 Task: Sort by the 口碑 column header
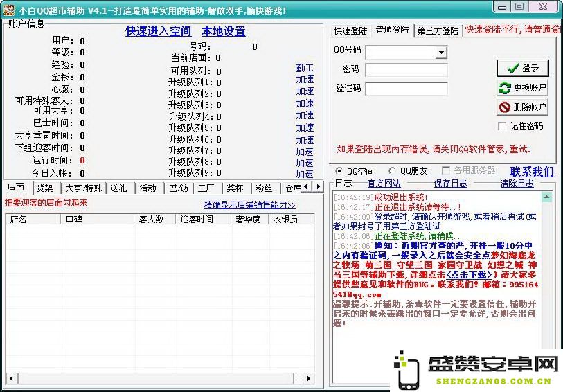[98, 219]
